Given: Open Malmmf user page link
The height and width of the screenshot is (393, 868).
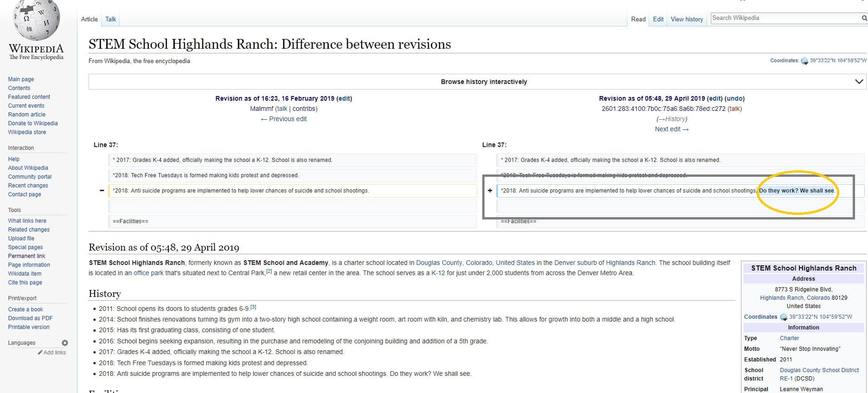Looking at the screenshot, I should (x=262, y=109).
